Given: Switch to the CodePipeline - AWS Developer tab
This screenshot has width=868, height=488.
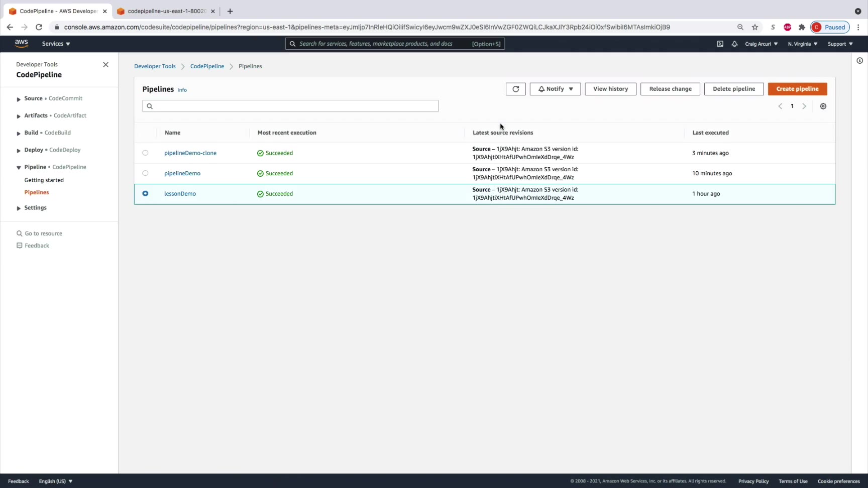Looking at the screenshot, I should click(57, 11).
